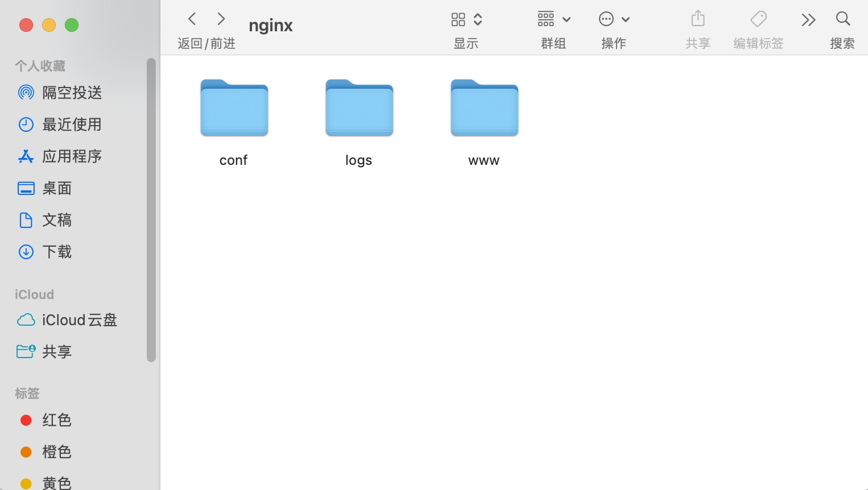Select the logs folder icon

(359, 107)
